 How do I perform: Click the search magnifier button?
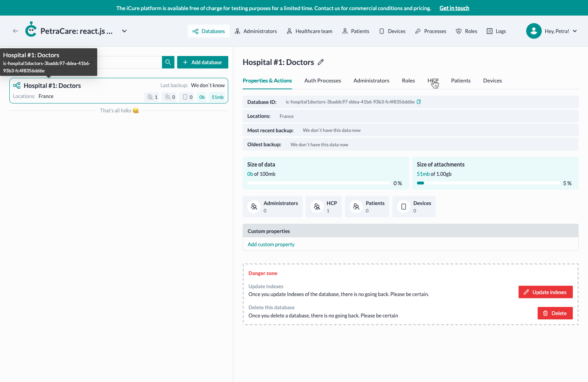[168, 62]
